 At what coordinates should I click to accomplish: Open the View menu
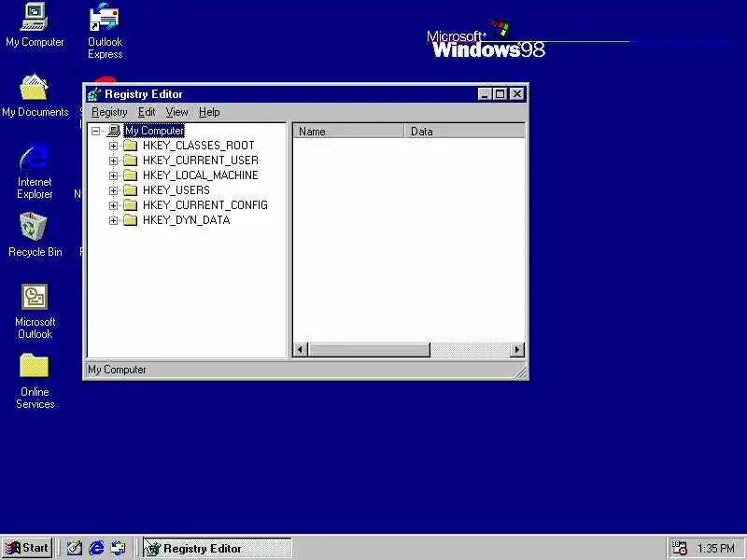[x=176, y=112]
